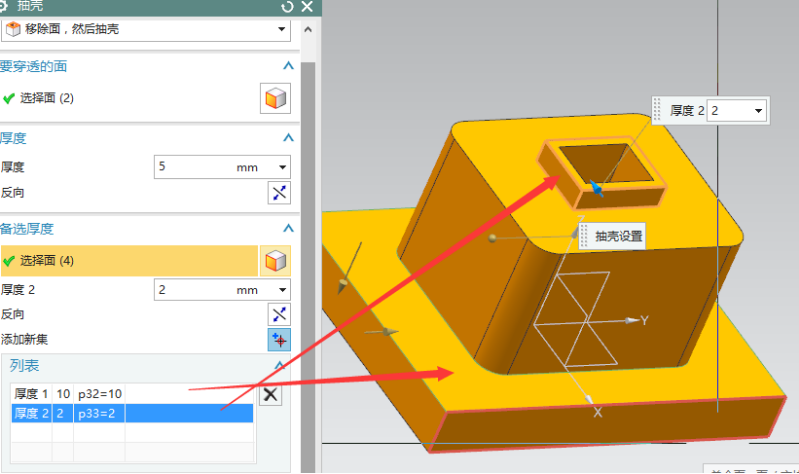Click the 添加新集 icon
Viewport: 799px width, 474px height.
click(x=279, y=340)
